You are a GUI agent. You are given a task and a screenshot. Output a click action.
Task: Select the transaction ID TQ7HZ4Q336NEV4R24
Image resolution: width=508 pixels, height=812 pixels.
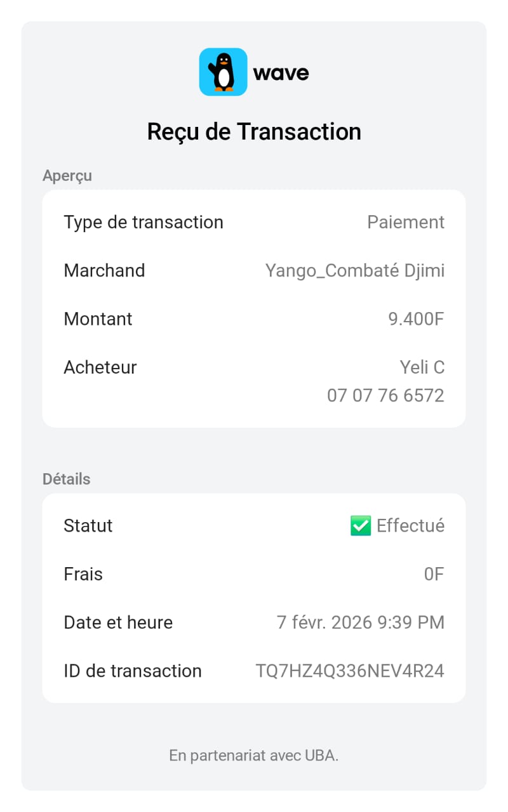coord(350,671)
